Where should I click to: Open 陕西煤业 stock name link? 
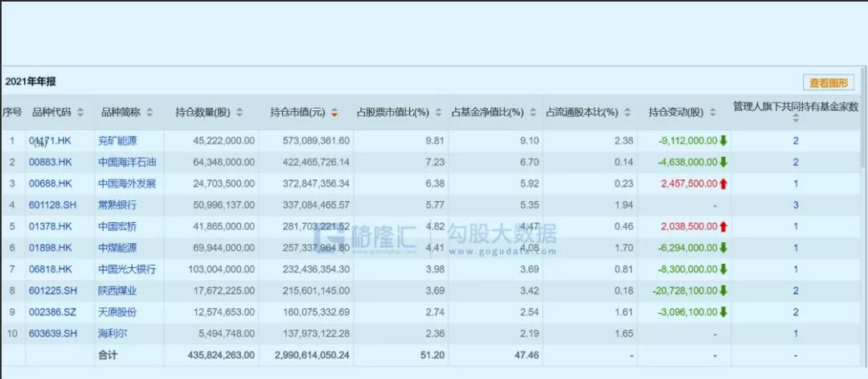[x=117, y=290]
